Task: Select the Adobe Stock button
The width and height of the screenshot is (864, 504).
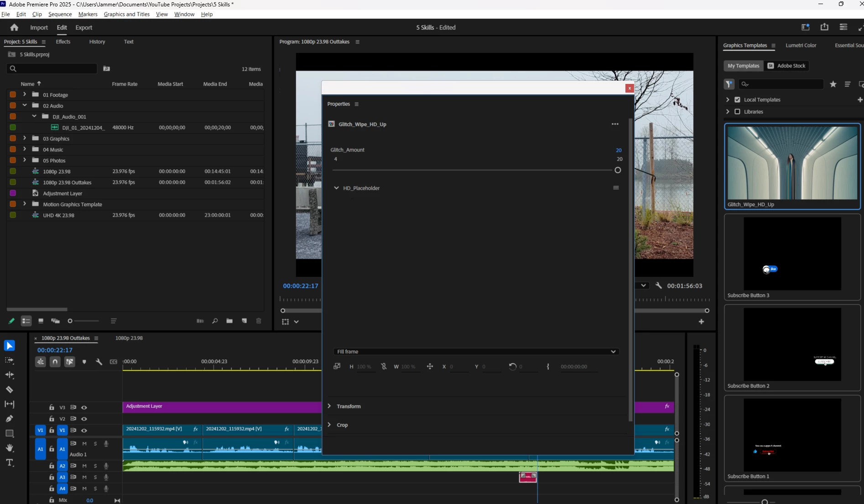Action: 786,66
